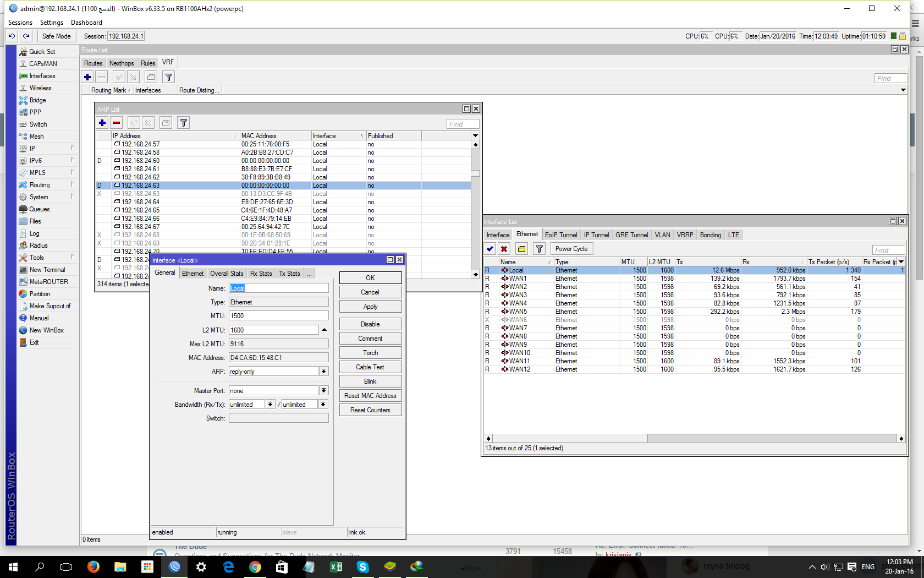The image size is (924, 578).
Task: Add new ARP entry with plus icon
Action: [x=102, y=123]
